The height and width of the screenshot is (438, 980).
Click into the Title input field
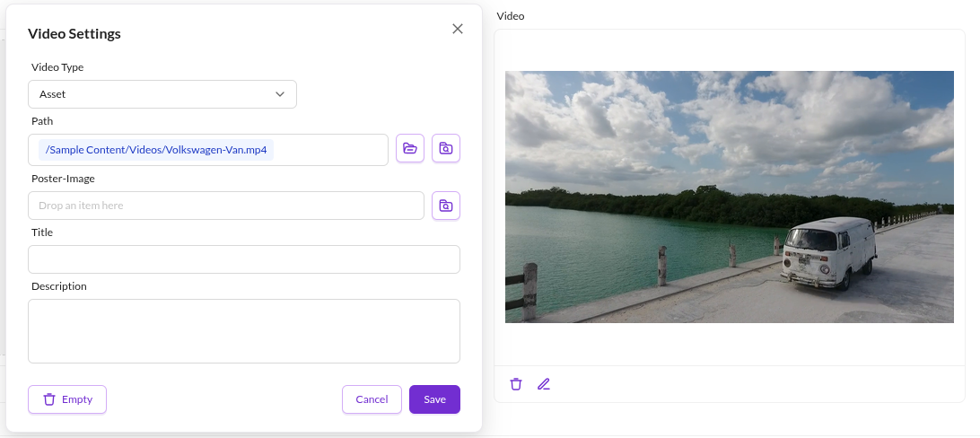tap(244, 259)
